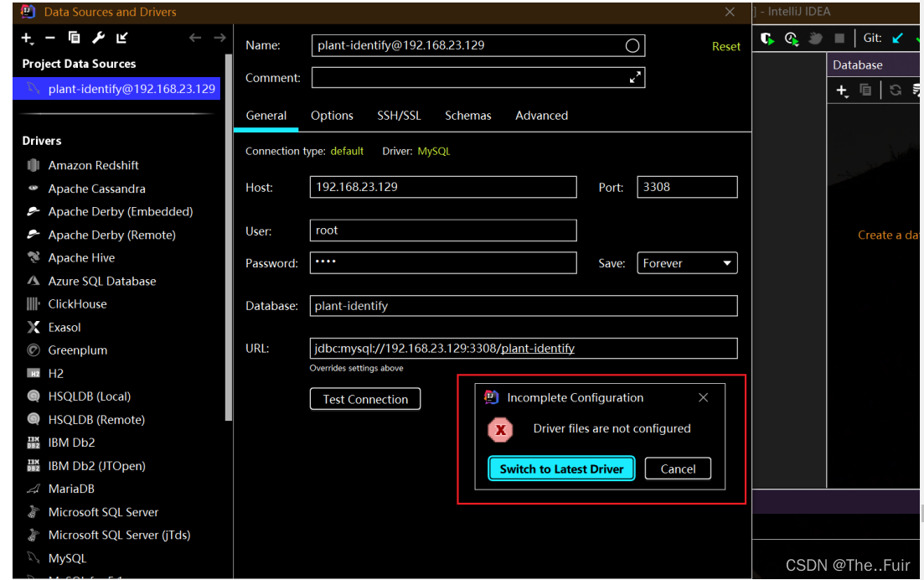Switch to Options tab

tap(332, 116)
